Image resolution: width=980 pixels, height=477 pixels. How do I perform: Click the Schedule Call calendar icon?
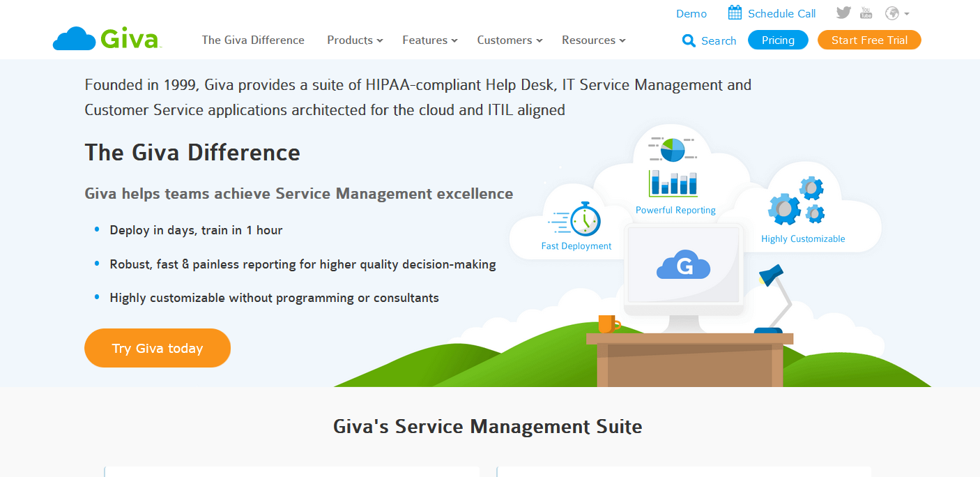pos(735,13)
